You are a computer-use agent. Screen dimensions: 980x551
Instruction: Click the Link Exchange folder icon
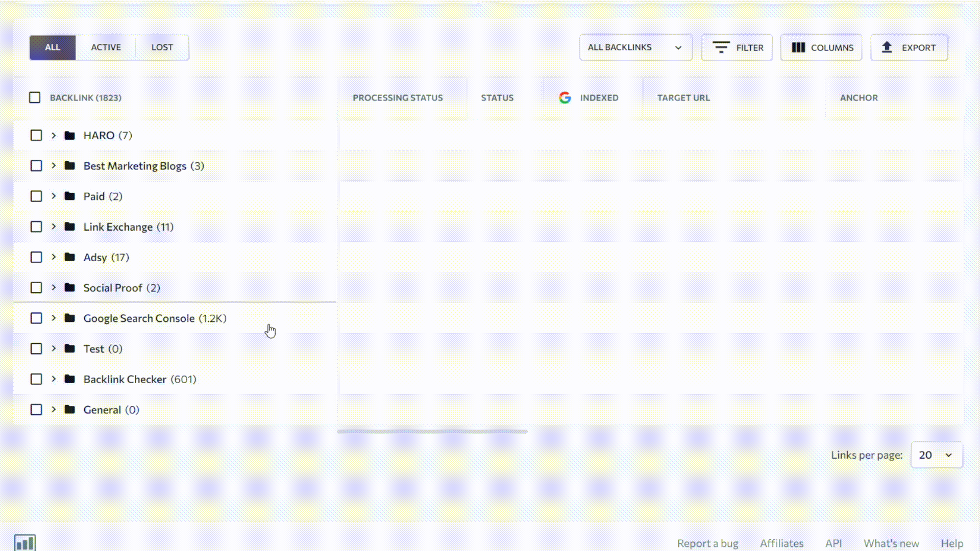pyautogui.click(x=70, y=227)
